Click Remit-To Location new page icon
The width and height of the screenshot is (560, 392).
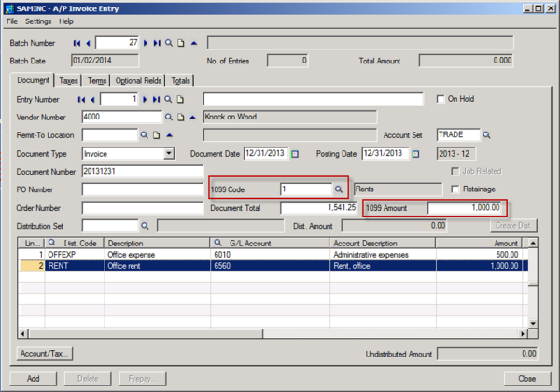[x=157, y=135]
